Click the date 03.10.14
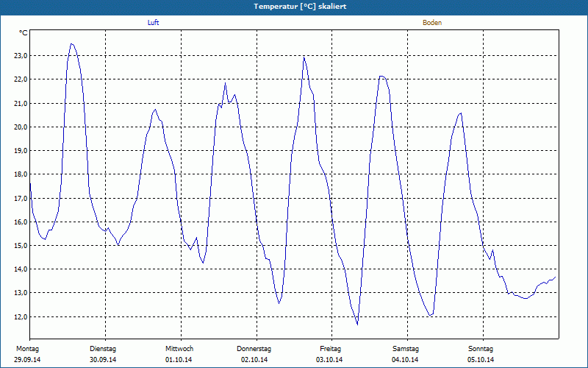This screenshot has width=588, height=368. coord(329,360)
